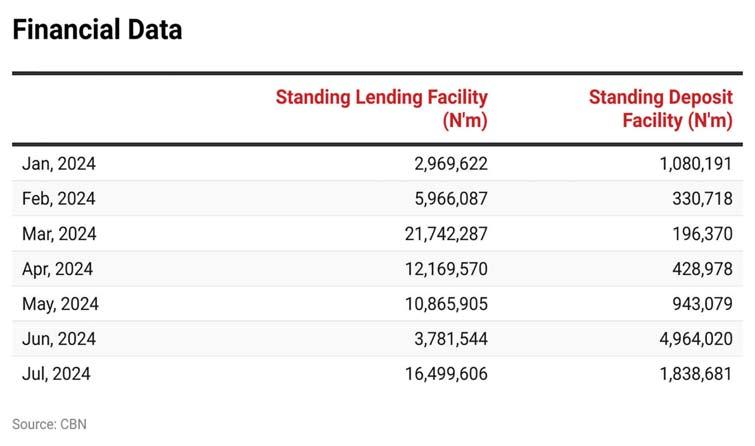
Task: Select the May, 2024 row label
Action: [x=61, y=304]
